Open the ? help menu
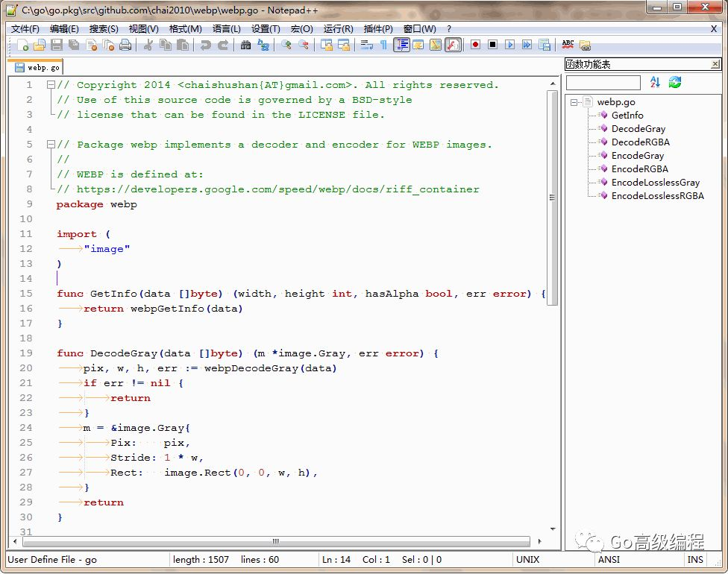The height and width of the screenshot is (574, 728). 449,29
